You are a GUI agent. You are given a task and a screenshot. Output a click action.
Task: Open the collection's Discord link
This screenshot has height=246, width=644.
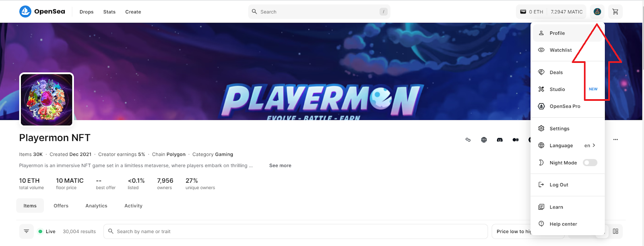point(500,140)
